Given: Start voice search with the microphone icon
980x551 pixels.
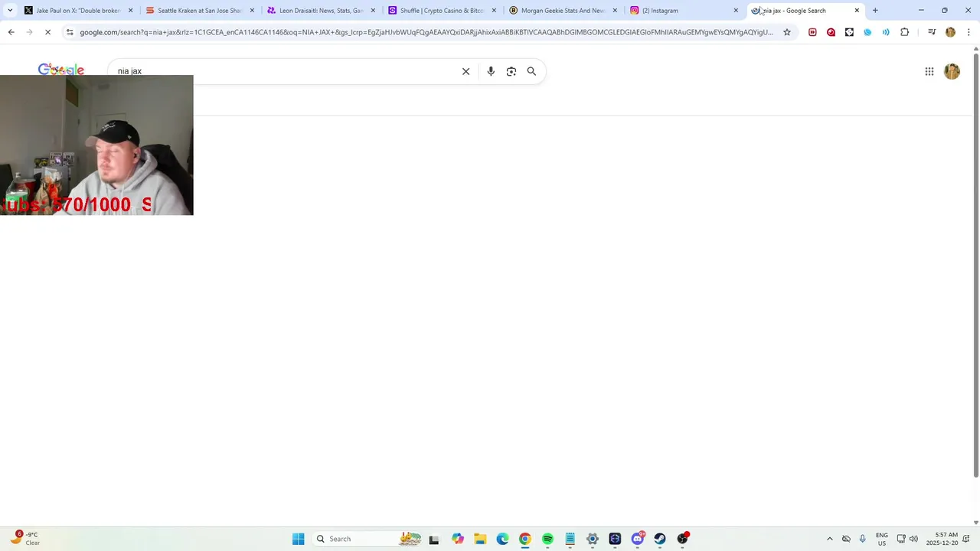Looking at the screenshot, I should coord(491,71).
